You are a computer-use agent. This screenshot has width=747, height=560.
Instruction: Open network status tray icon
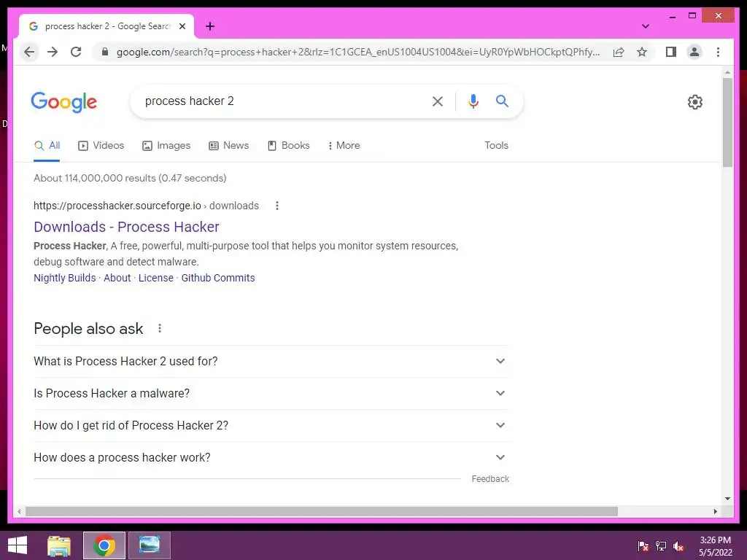click(661, 545)
